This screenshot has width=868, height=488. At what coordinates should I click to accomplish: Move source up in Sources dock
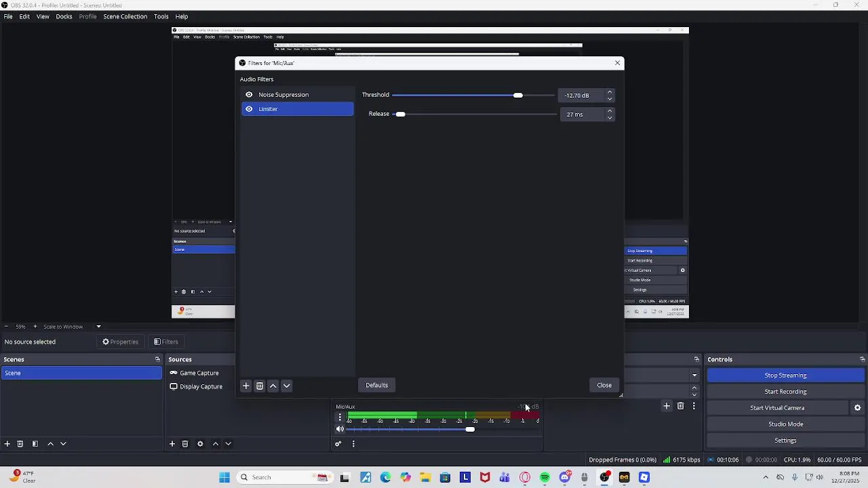tap(216, 444)
